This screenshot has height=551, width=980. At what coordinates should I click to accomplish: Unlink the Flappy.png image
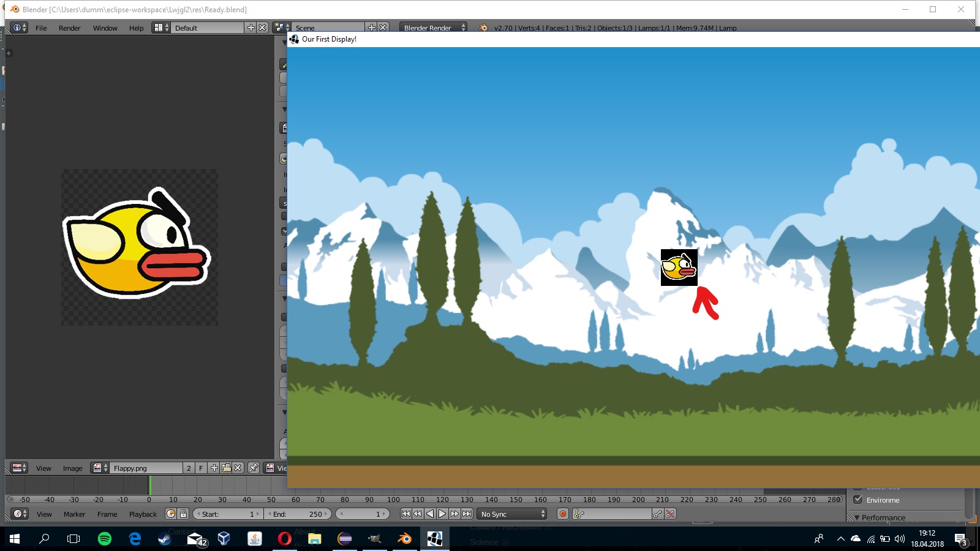(238, 468)
